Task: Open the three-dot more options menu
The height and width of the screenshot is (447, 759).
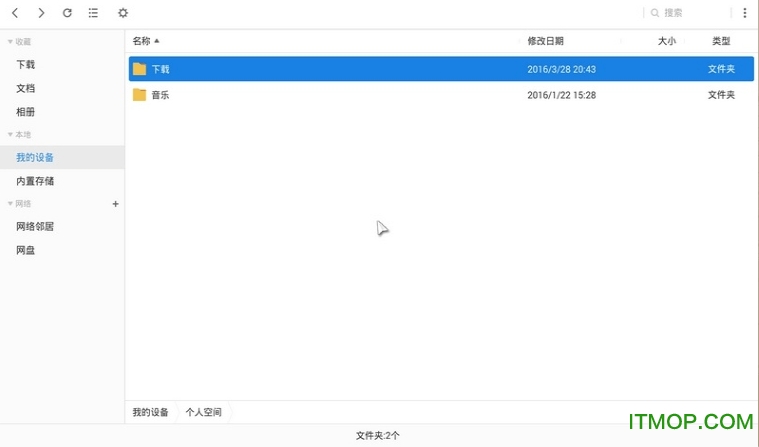Action: [x=744, y=13]
